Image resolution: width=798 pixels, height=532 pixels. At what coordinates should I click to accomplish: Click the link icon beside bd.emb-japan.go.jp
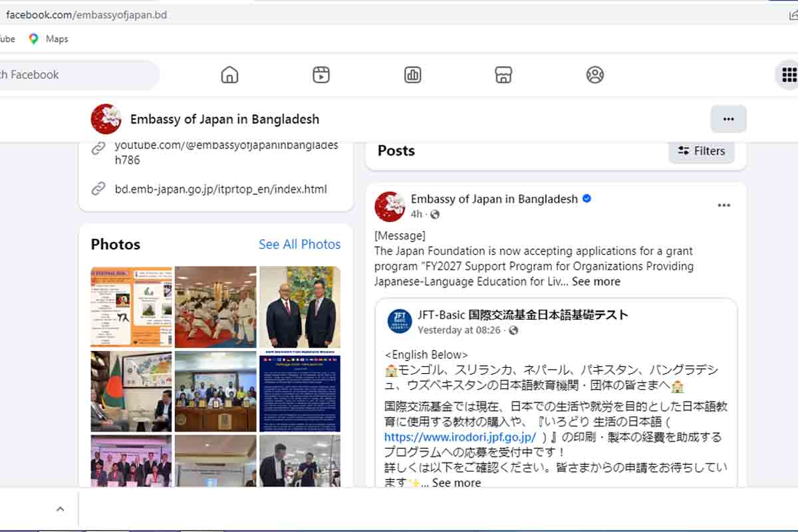pos(98,189)
